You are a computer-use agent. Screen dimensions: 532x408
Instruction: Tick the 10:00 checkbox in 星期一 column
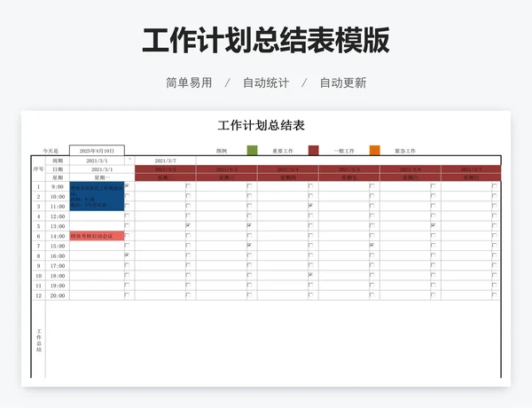coord(127,196)
